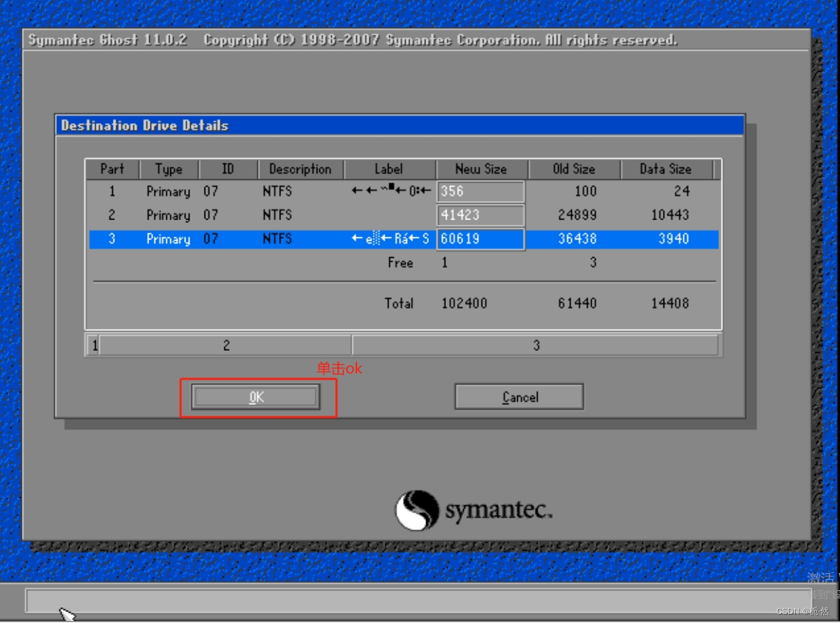
Task: Click Old Size value 24899
Action: [577, 215]
